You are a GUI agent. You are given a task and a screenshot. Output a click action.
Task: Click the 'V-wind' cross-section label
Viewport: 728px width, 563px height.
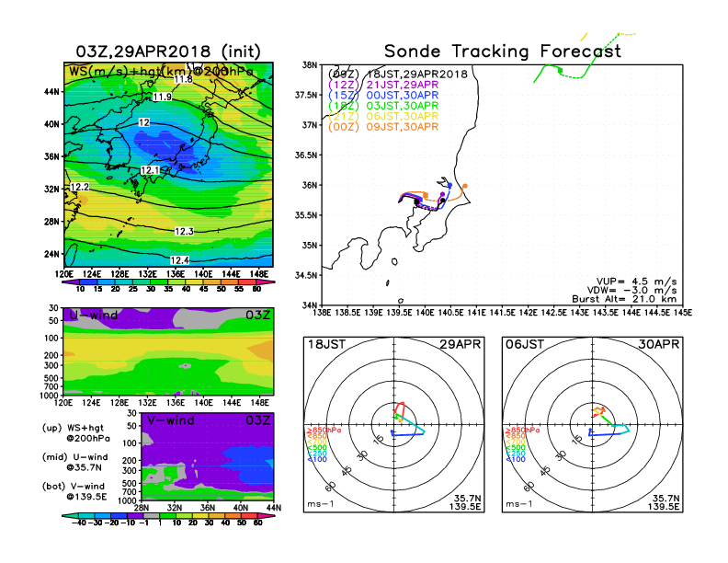(171, 420)
